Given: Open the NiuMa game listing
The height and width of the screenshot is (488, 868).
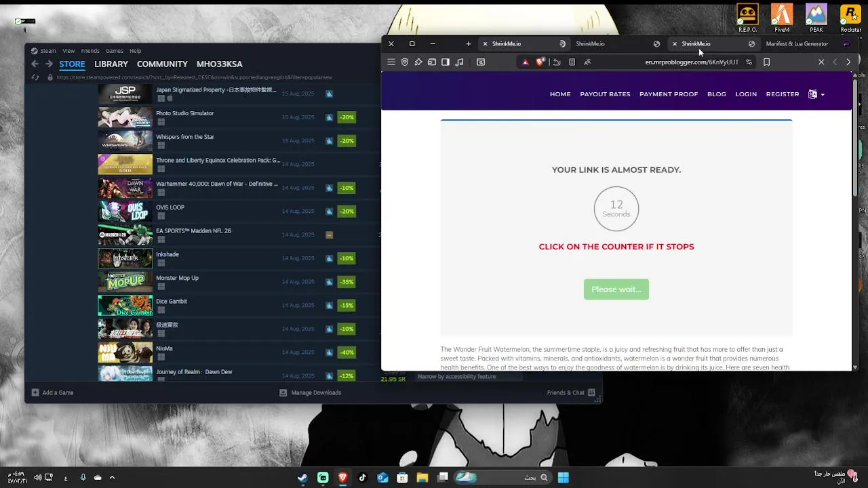Looking at the screenshot, I should tap(164, 348).
